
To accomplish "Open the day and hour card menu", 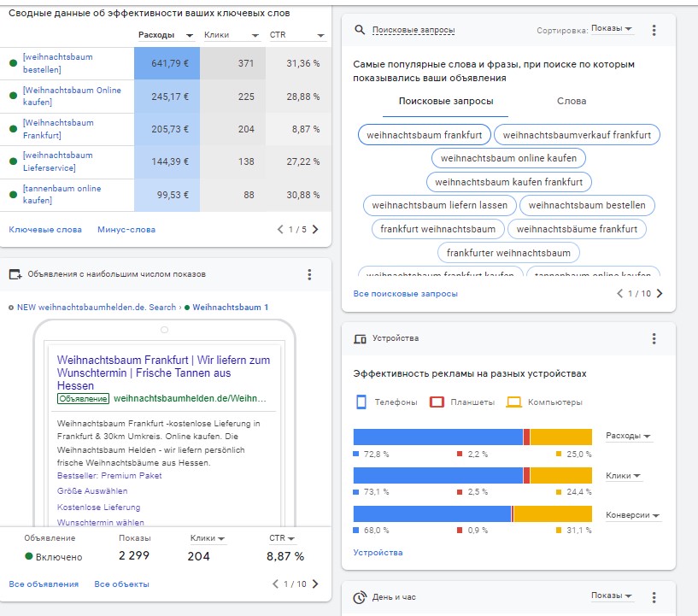I will coord(654,597).
